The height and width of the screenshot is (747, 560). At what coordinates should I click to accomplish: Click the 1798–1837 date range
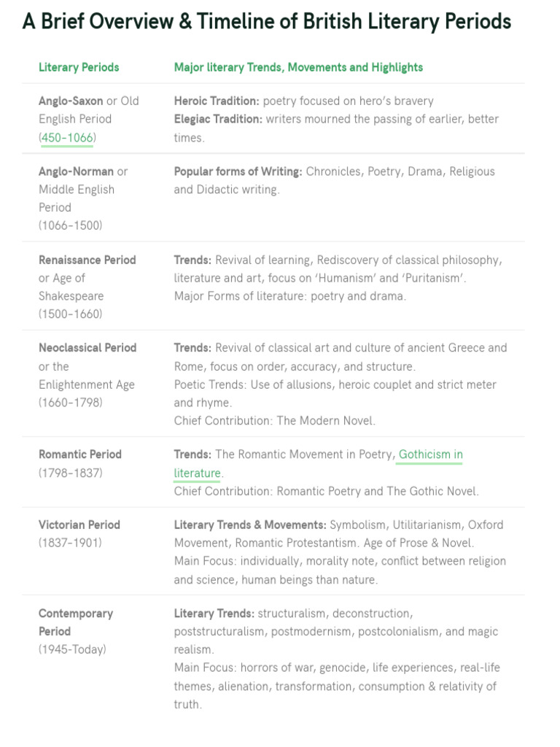click(x=70, y=473)
